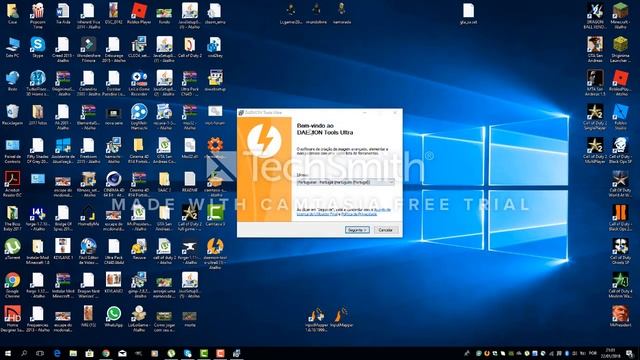Select the daemon tools ultra installer desktop icon
The height and width of the screenshot is (360, 640).
click(x=215, y=253)
